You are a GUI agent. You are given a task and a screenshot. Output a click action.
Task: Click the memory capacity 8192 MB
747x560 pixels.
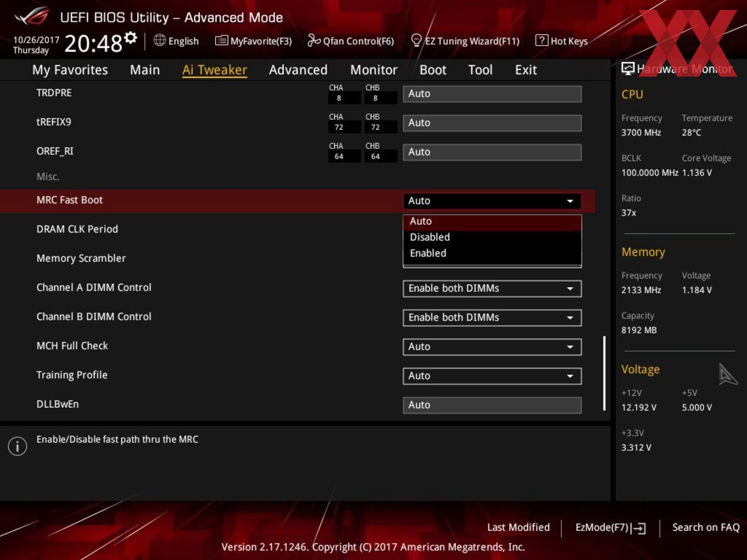[x=639, y=330]
